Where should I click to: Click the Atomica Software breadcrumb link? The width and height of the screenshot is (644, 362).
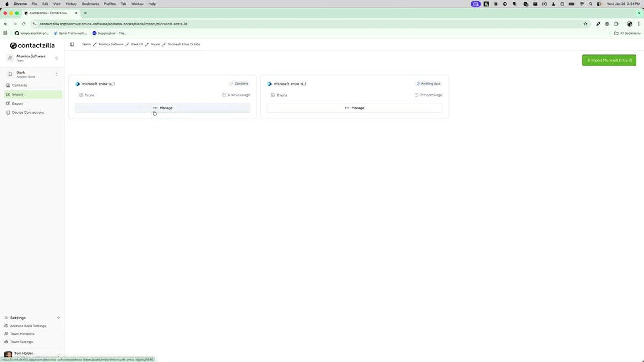(111, 44)
